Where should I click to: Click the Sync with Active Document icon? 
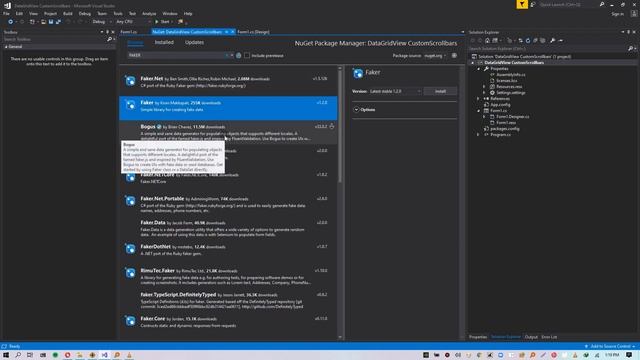(520, 40)
